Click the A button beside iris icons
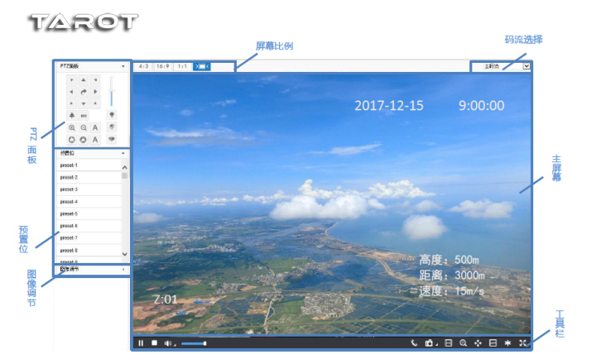Viewport: 596px width, 364px height. 95,140
